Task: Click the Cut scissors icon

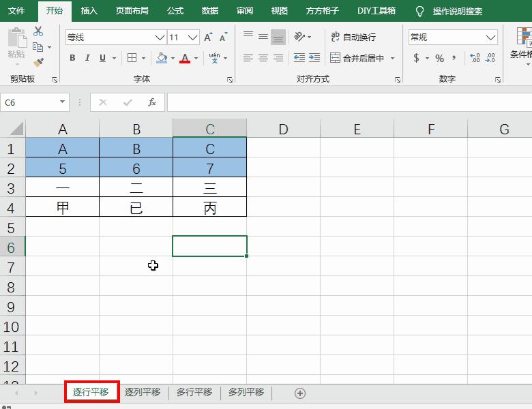Action: (38, 31)
